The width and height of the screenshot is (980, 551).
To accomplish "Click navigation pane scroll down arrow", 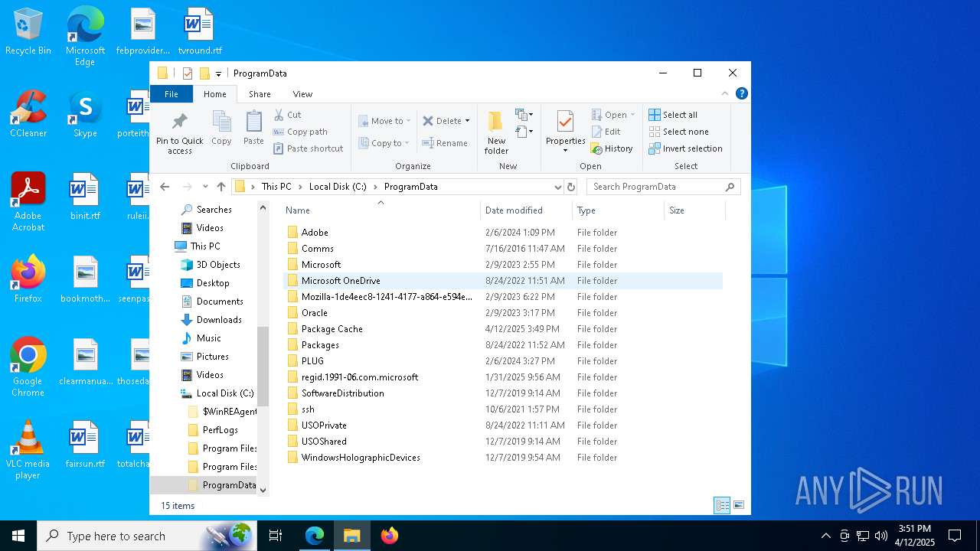I will click(x=263, y=490).
